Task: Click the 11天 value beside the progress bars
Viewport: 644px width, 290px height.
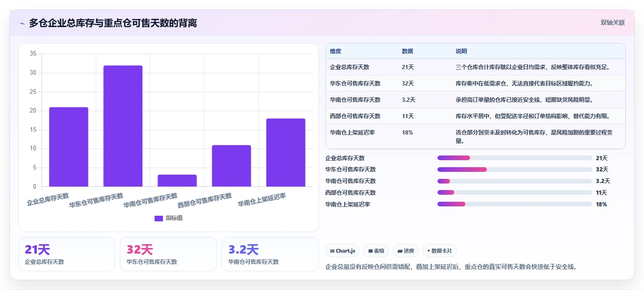Action: pos(601,193)
